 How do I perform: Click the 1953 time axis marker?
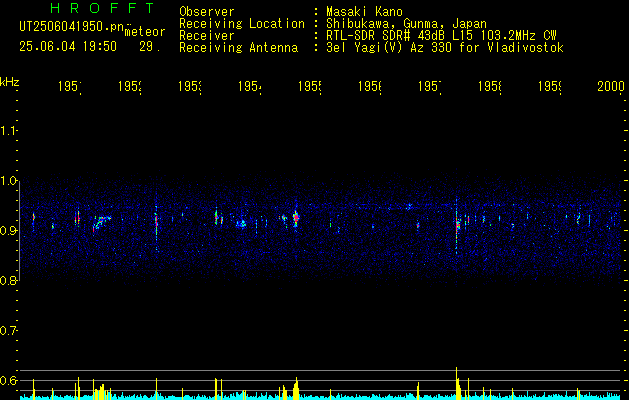tap(190, 86)
